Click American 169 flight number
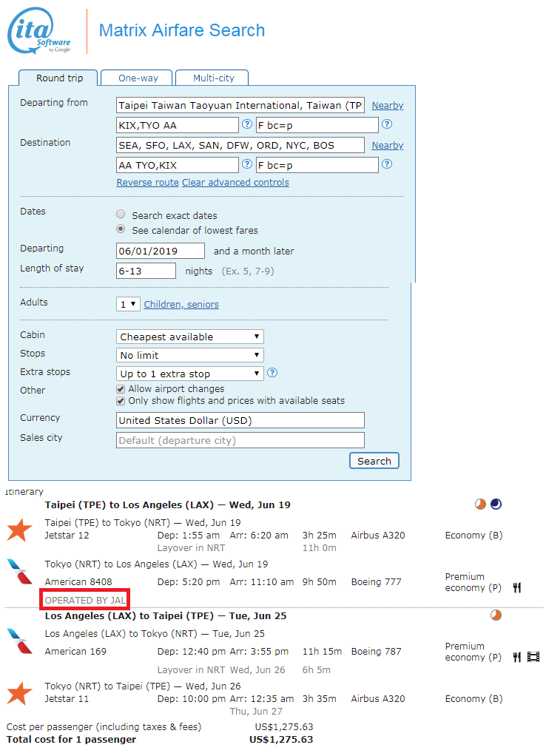This screenshot has width=546, height=756. click(75, 652)
